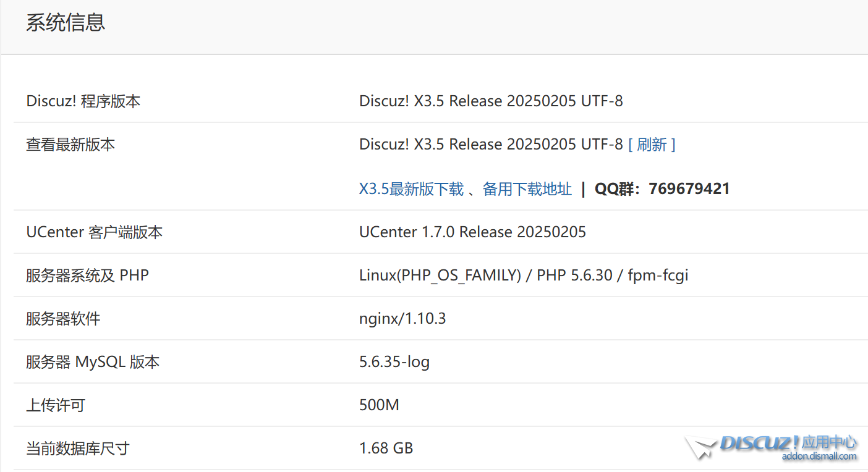Open the X3.5最新版下载 link
The height and width of the screenshot is (472, 868).
411,189
